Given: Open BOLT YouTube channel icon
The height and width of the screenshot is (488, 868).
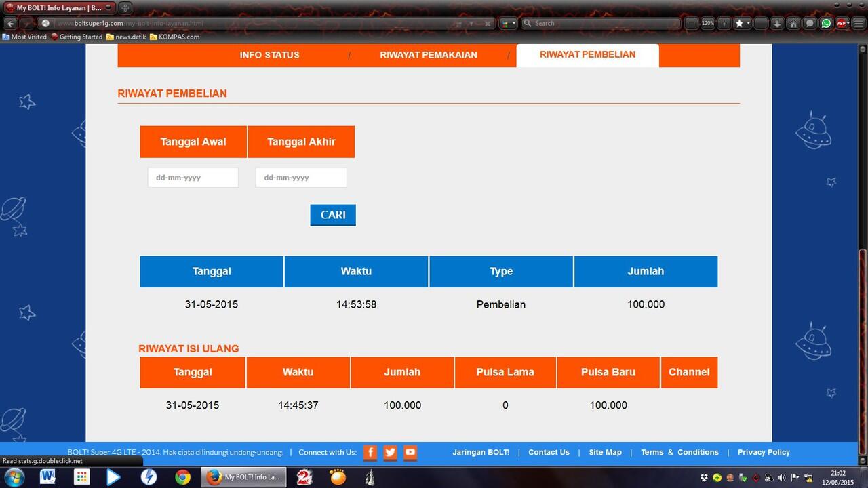Looking at the screenshot, I should [410, 453].
